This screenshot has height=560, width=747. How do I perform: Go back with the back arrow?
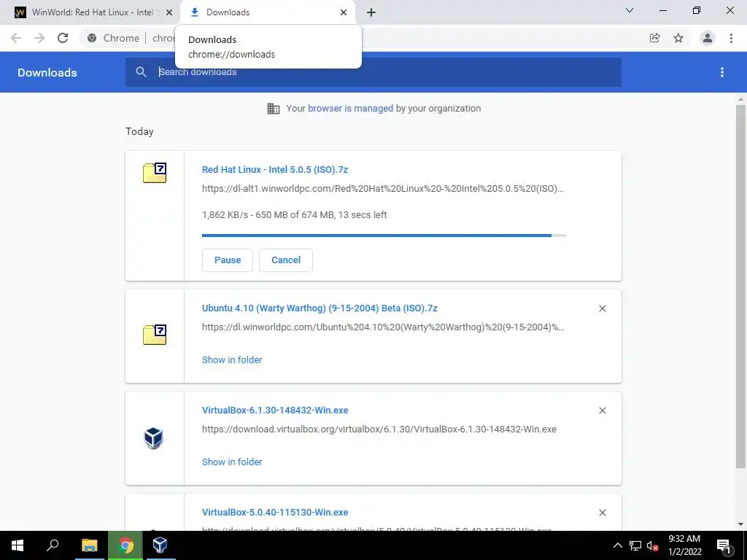[x=16, y=38]
